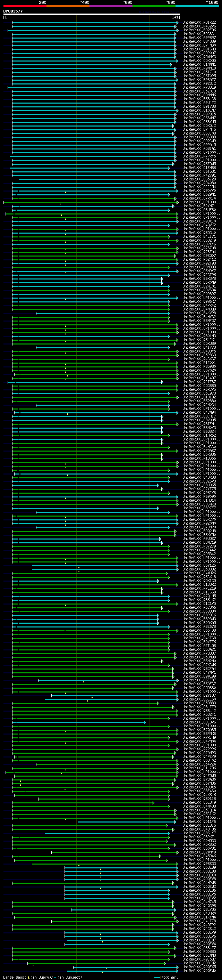Screen dimensions: 222x980
Task: Click UniRef100_Q98SG3 label
Action: pos(199,864)
